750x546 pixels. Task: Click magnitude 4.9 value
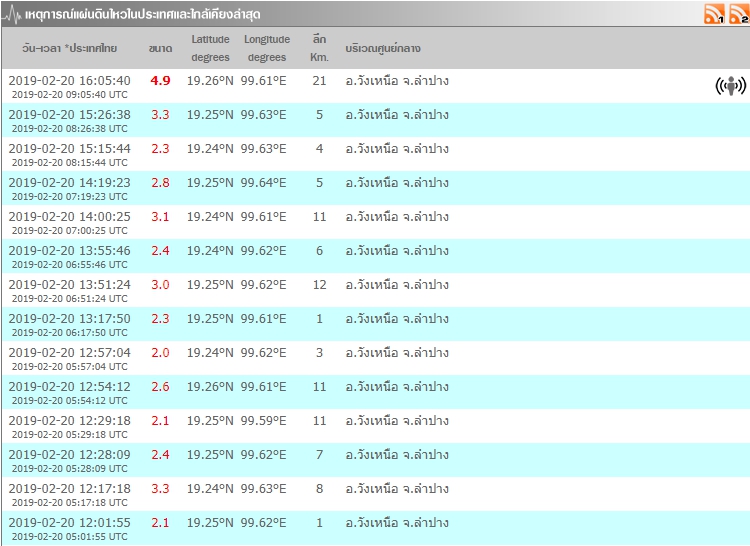pyautogui.click(x=160, y=80)
